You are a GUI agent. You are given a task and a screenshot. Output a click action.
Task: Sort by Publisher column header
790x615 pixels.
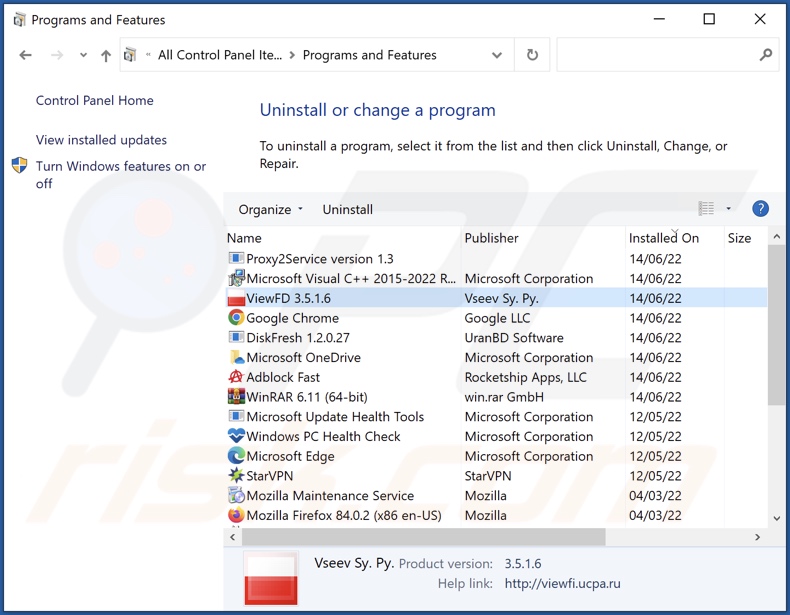(543, 238)
